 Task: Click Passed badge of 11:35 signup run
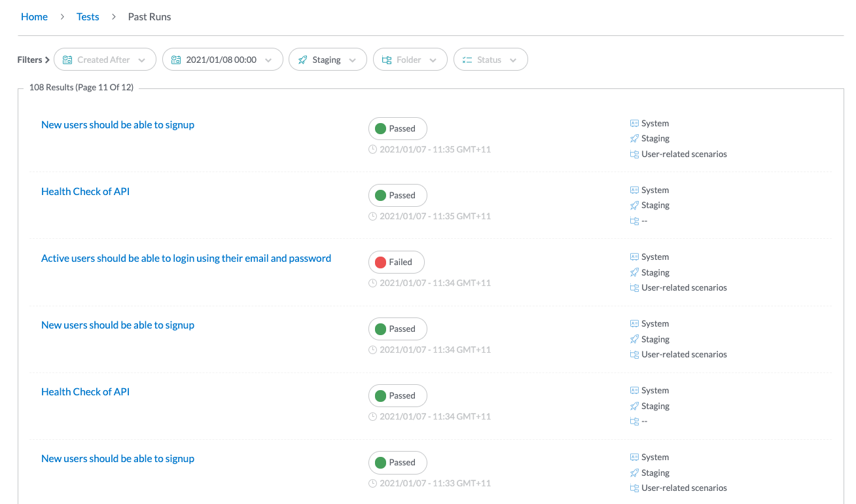click(x=398, y=128)
